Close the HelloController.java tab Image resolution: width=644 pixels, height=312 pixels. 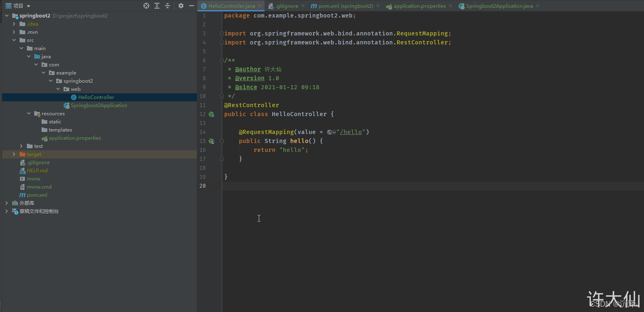pyautogui.click(x=260, y=6)
